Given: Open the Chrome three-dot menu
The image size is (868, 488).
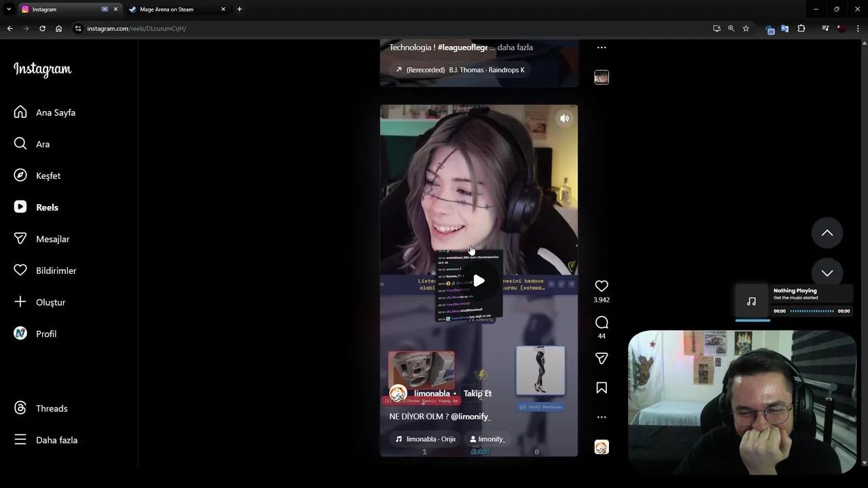Looking at the screenshot, I should (x=858, y=28).
